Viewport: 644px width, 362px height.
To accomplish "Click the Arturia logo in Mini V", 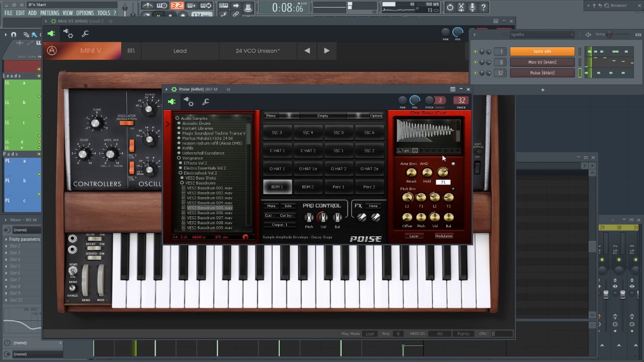I will (x=52, y=50).
